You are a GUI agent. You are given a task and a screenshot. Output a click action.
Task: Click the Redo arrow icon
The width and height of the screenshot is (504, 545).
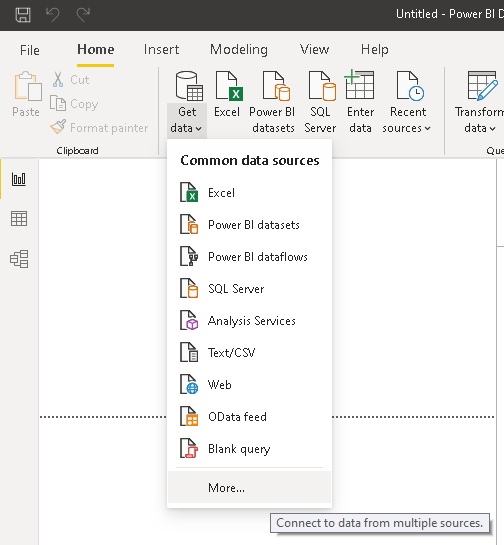[83, 15]
